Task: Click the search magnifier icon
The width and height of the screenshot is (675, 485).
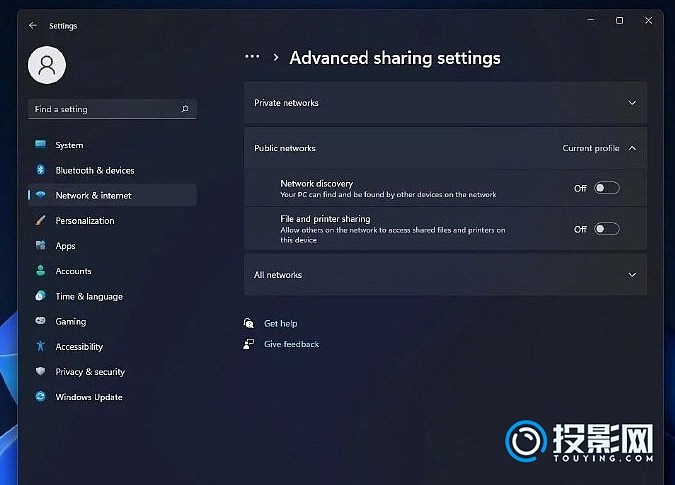Action: 185,109
